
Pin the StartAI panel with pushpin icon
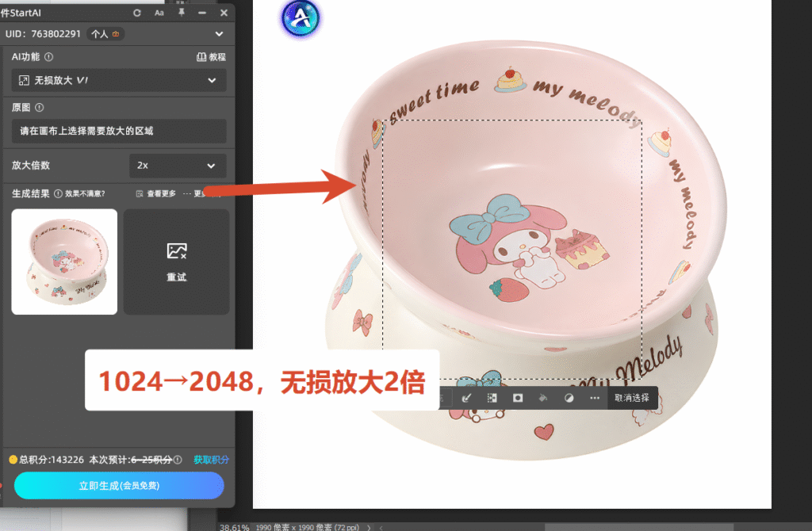(182, 13)
